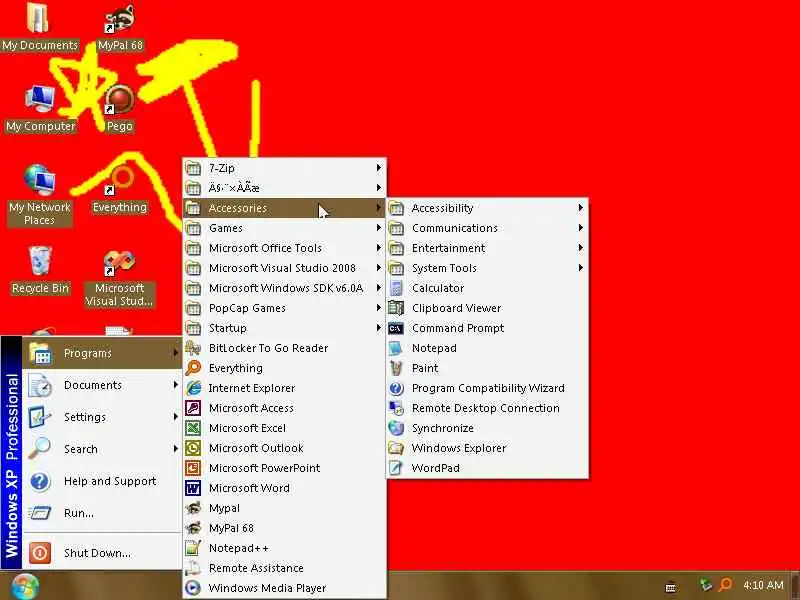Click the keyboard tray icon in taskbar
Viewport: 800px width, 600px height.
point(671,587)
